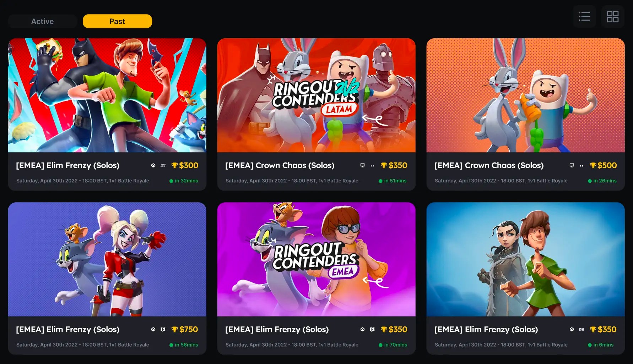Click trophy icon next to $750 prize
The height and width of the screenshot is (364, 633).
[x=174, y=329]
